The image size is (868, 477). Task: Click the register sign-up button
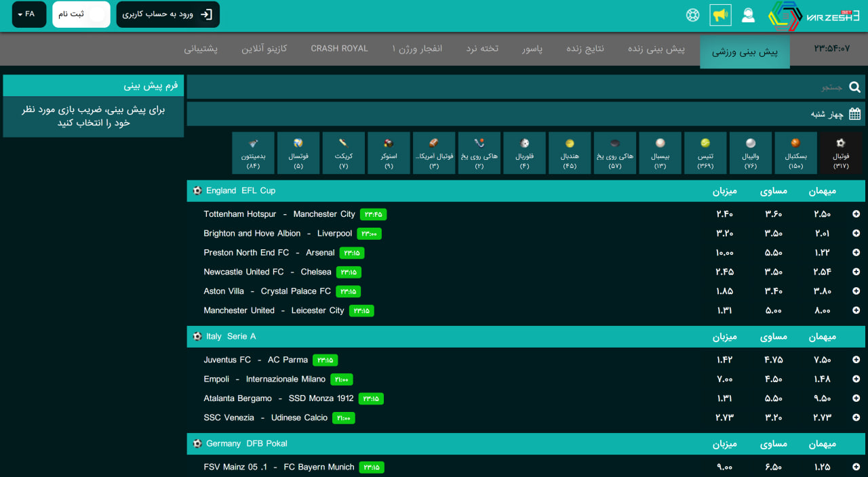coord(81,14)
